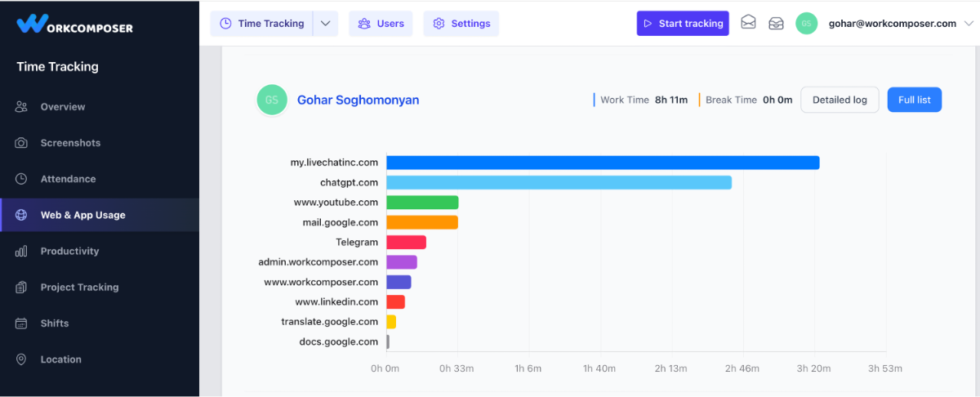
Task: Click the WorkComposer logo
Action: (75, 24)
